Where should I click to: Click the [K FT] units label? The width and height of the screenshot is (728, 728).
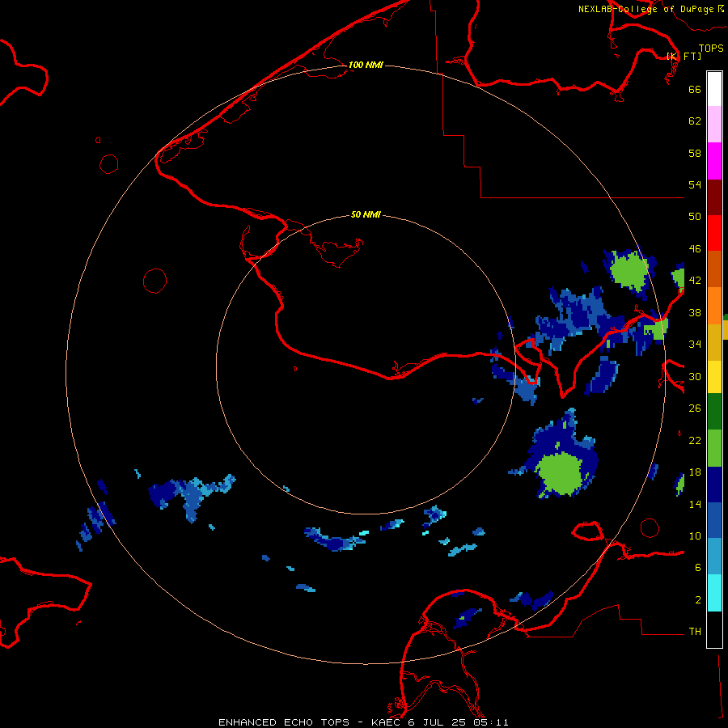pyautogui.click(x=684, y=56)
